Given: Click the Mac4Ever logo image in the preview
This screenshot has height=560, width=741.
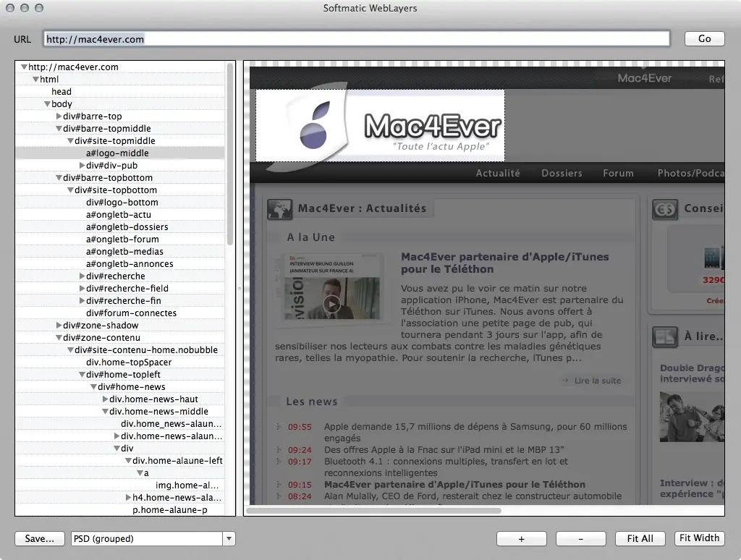Looking at the screenshot, I should pos(379,124).
